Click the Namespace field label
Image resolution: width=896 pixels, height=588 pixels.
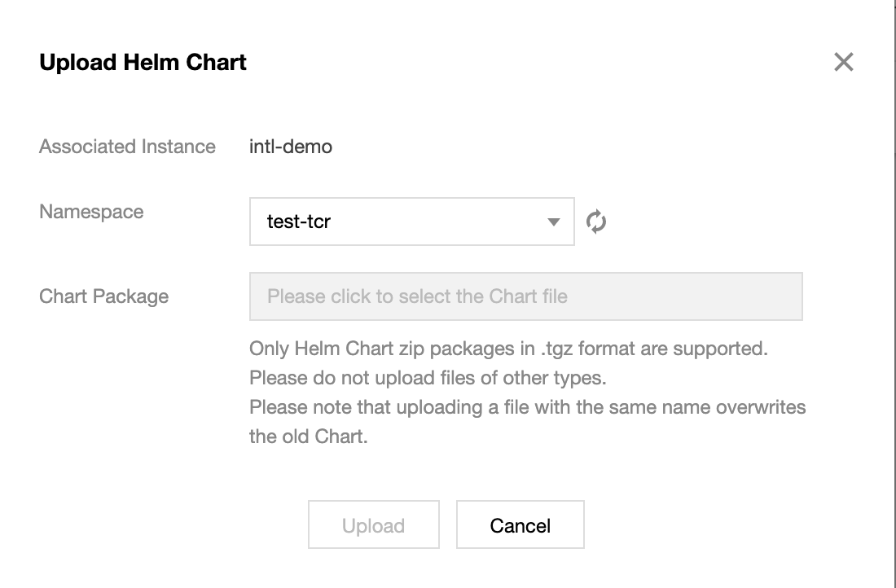[x=91, y=212]
